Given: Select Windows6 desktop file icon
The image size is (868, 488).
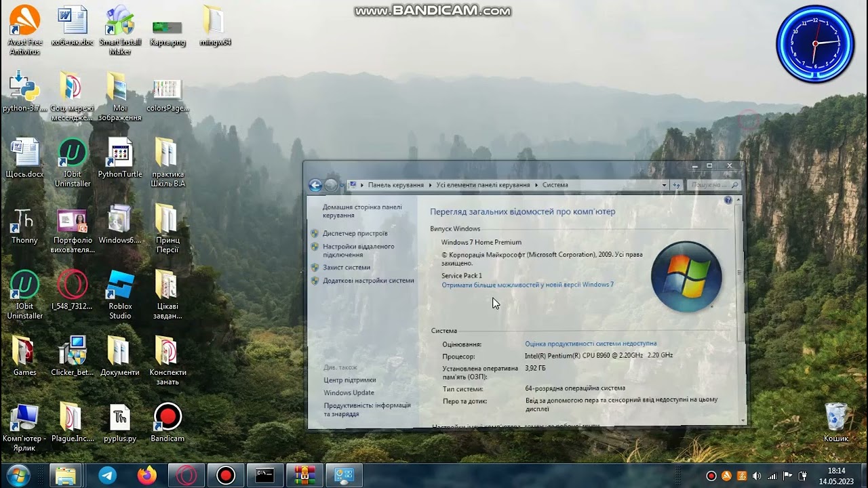Looking at the screenshot, I should 120,224.
